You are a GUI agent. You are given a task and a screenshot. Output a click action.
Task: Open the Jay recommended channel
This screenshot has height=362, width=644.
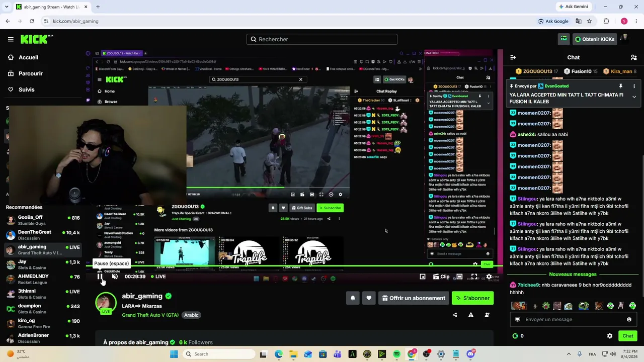[43, 264]
